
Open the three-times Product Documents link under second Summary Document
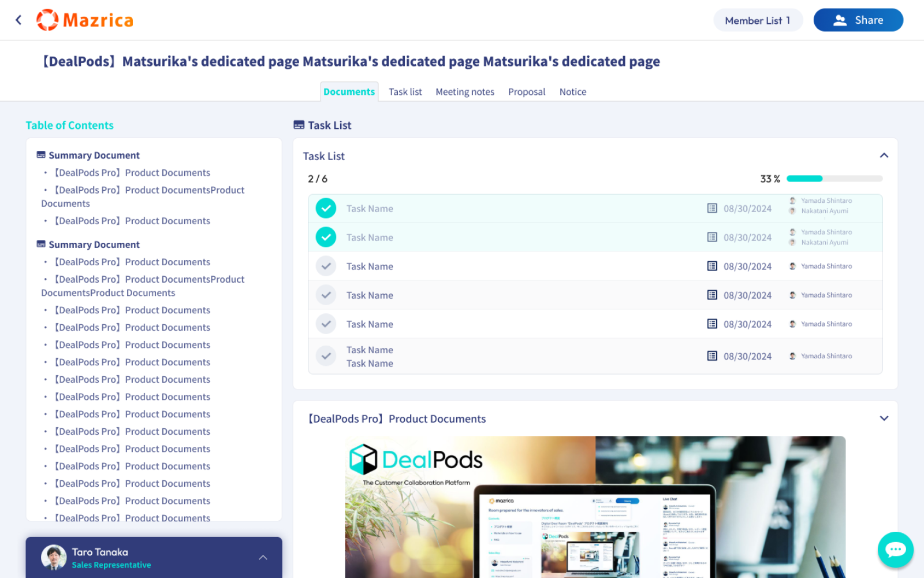[143, 286]
